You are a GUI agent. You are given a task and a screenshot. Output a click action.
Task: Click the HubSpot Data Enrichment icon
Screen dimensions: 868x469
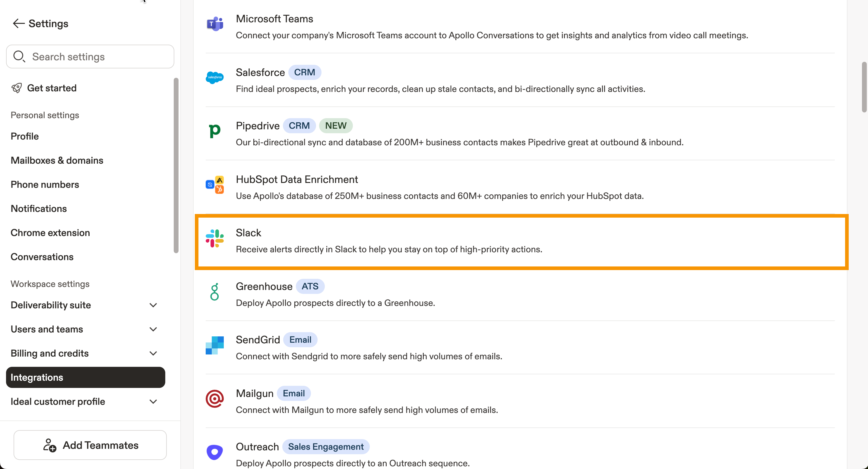(215, 184)
